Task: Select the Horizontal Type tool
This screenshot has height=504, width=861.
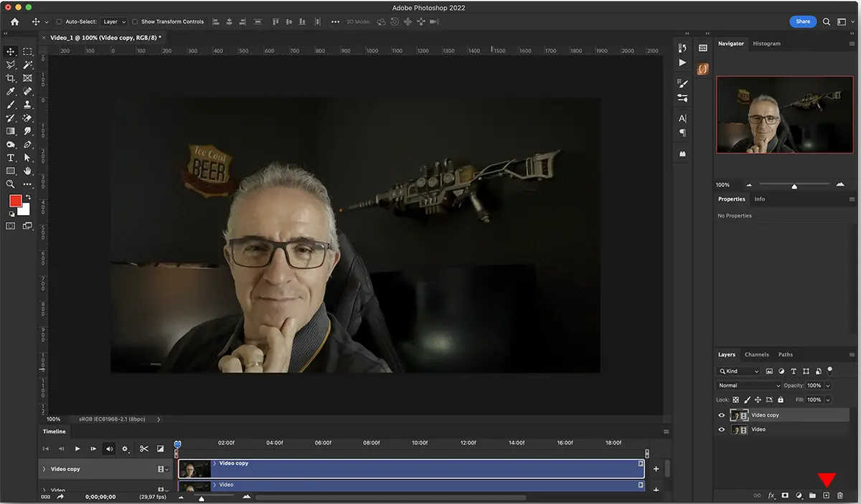Action: coord(11,158)
